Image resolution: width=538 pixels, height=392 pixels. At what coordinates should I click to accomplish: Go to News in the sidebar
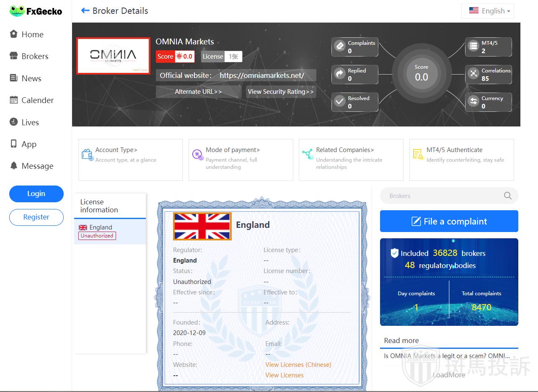pos(31,78)
